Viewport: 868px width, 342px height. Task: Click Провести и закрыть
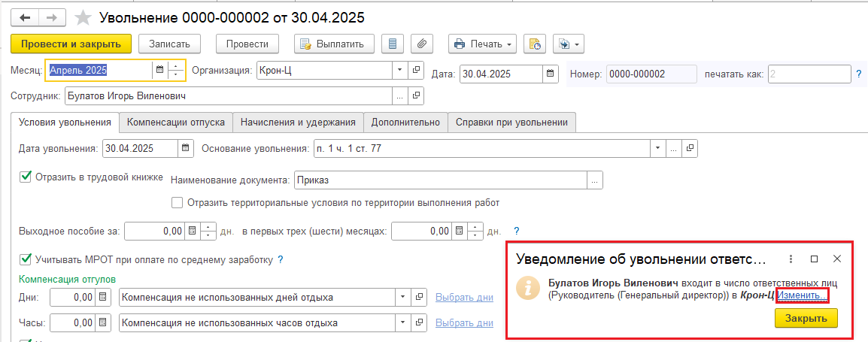[x=71, y=44]
